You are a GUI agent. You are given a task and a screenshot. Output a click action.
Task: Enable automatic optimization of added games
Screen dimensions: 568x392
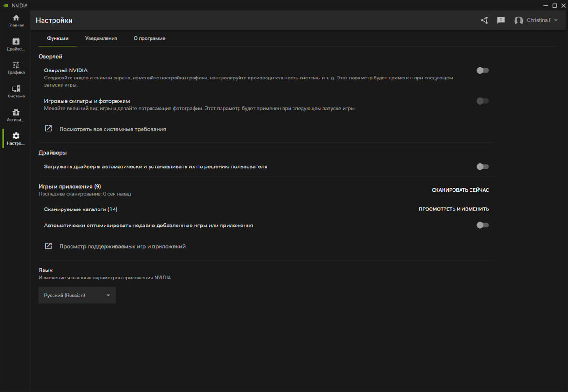coord(482,225)
